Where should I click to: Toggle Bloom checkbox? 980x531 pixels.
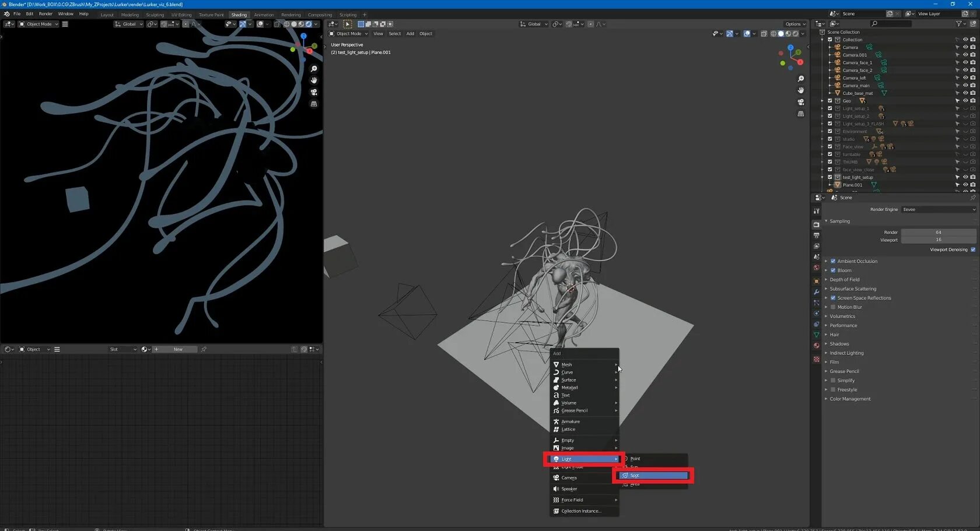[833, 270]
